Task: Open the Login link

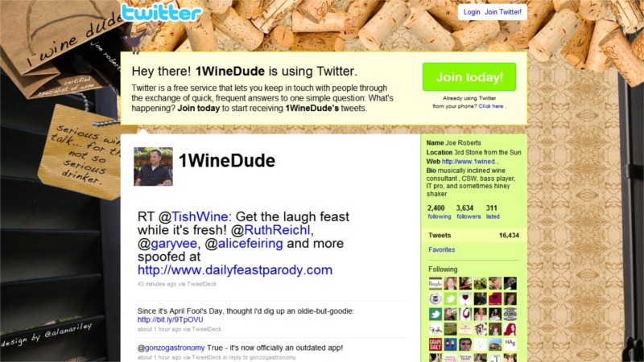Action: pyautogui.click(x=472, y=12)
